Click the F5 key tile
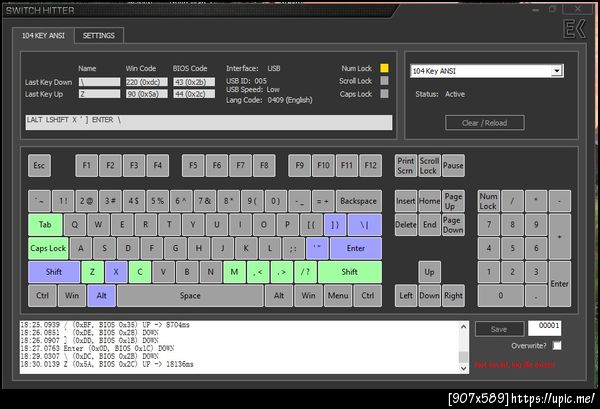This screenshot has height=409, width=600. pyautogui.click(x=193, y=165)
